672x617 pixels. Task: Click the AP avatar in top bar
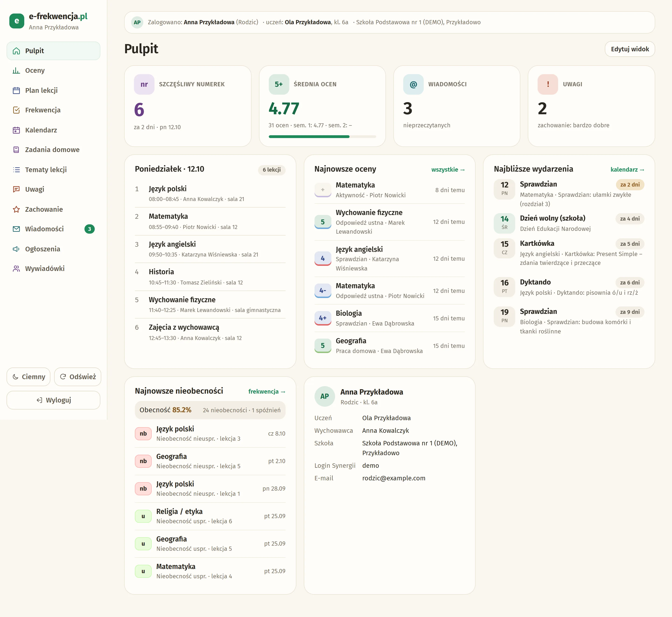coord(137,22)
